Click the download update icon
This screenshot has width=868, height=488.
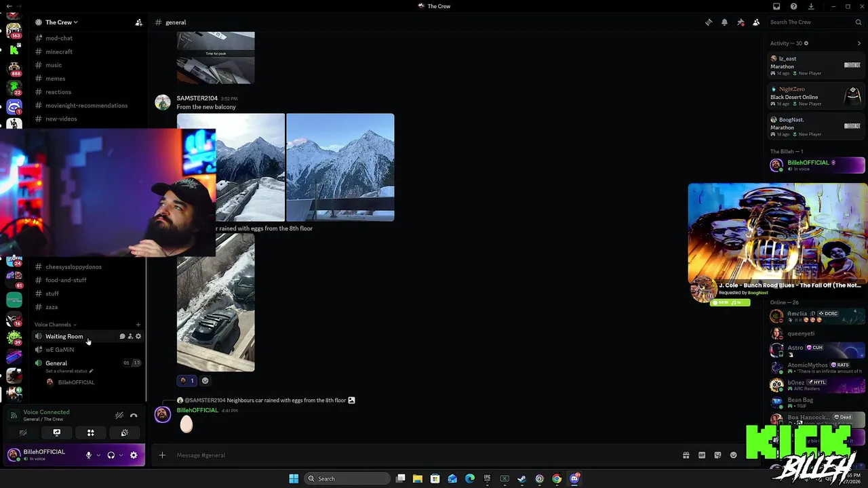tap(811, 6)
